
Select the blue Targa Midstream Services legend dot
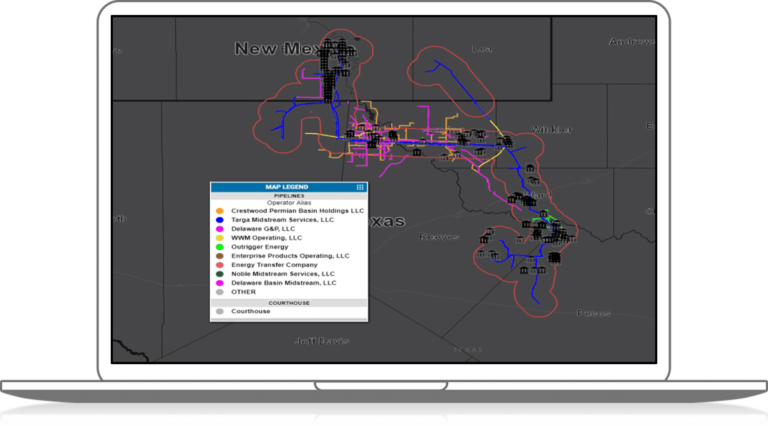click(219, 220)
